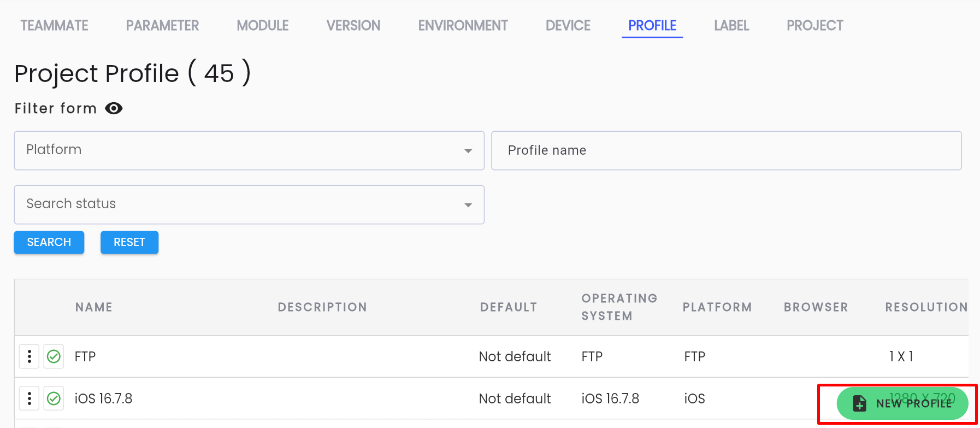Click the iOS 16.7.8 profile name cell
The width and height of the screenshot is (980, 428).
[x=103, y=398]
